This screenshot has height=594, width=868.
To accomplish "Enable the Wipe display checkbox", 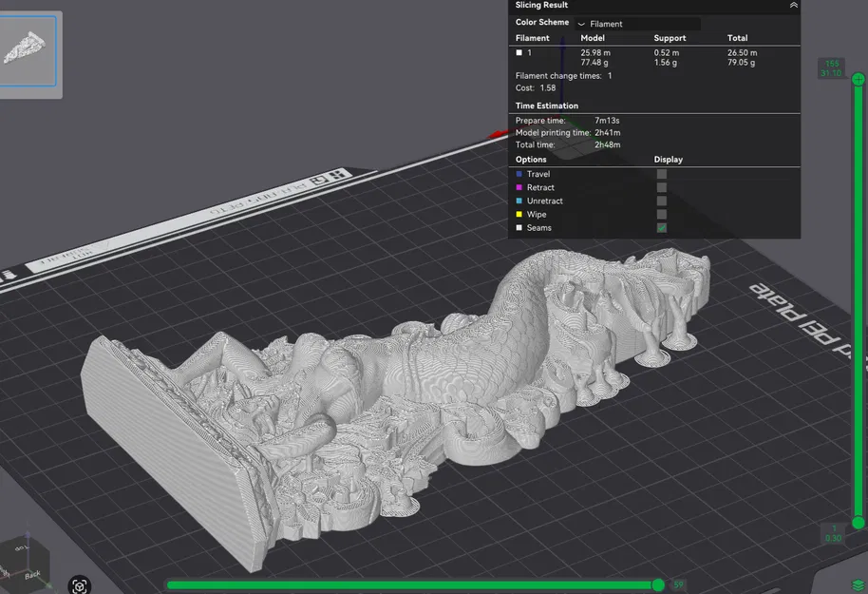I will (x=661, y=214).
